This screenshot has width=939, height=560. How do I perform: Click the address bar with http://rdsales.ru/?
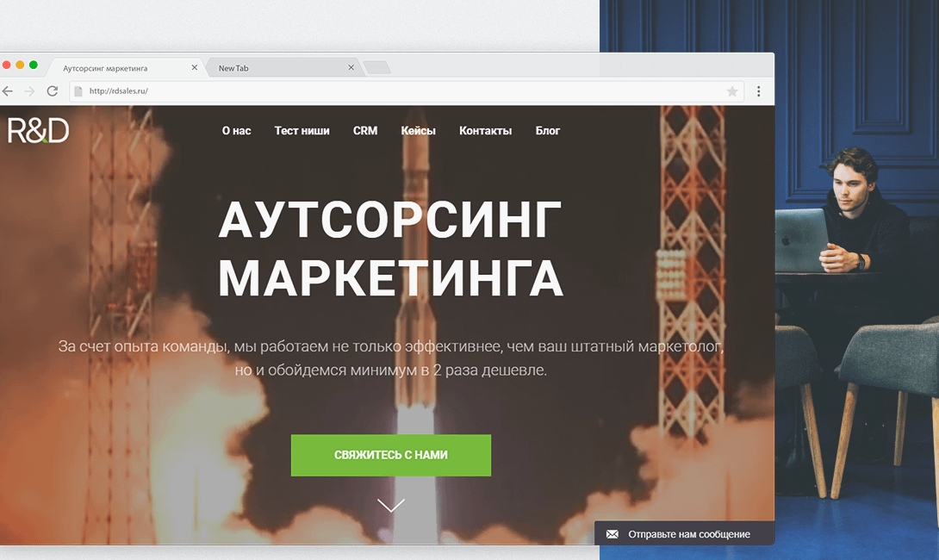click(407, 91)
